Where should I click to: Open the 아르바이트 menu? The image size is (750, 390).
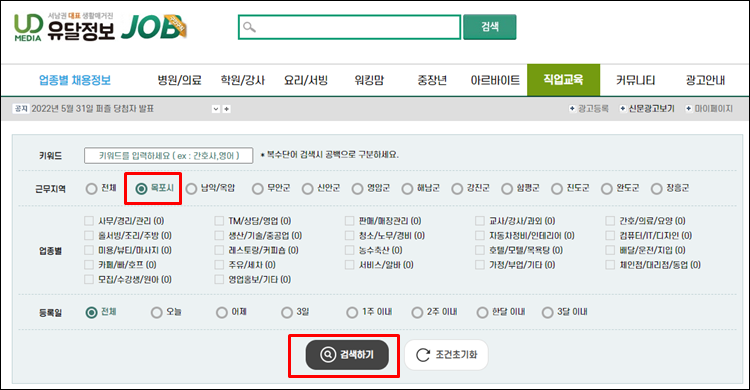pyautogui.click(x=495, y=80)
